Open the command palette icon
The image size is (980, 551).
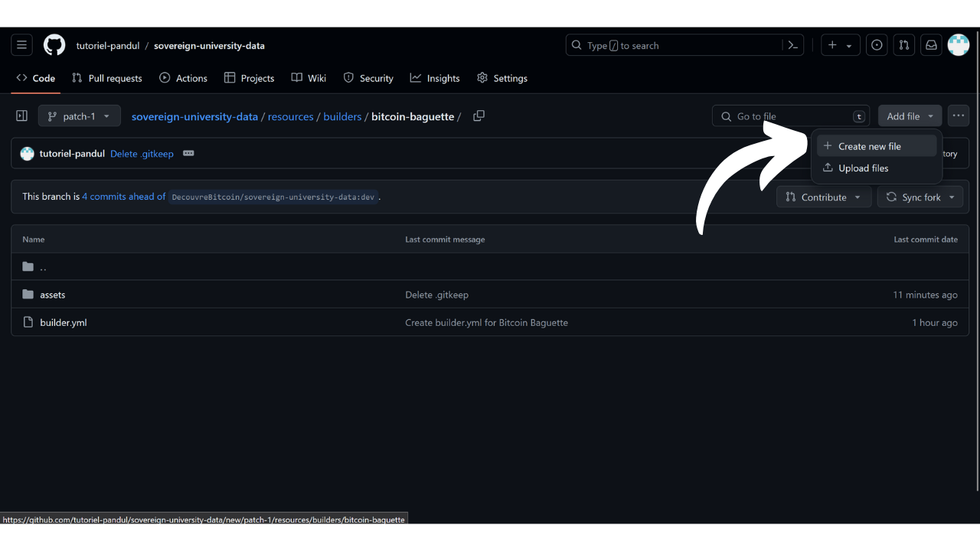click(793, 45)
